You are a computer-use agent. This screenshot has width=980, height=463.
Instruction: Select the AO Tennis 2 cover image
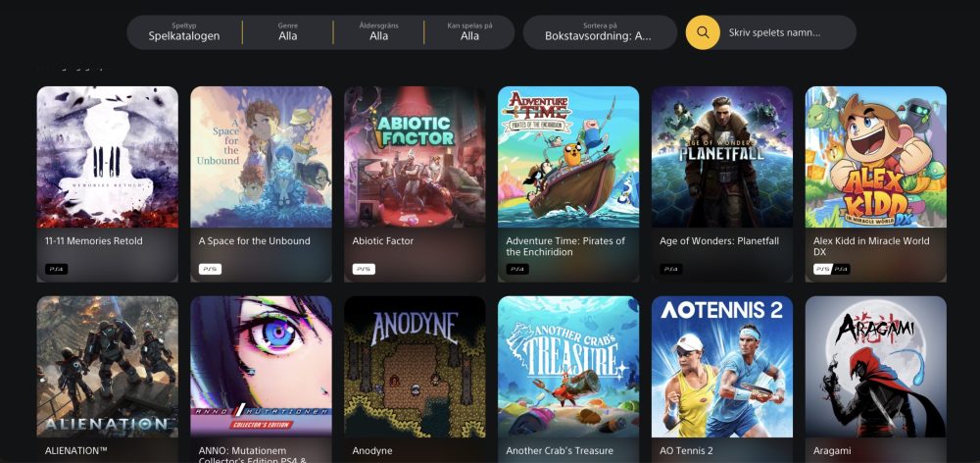pyautogui.click(x=722, y=367)
